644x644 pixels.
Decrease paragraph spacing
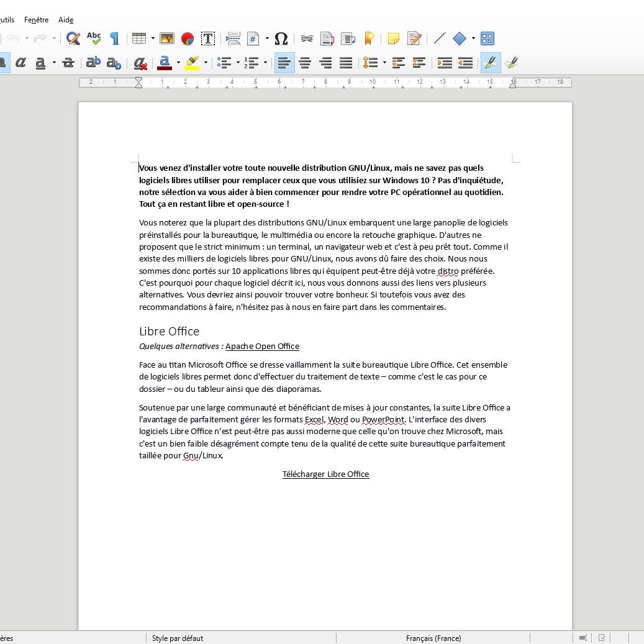tap(419, 63)
